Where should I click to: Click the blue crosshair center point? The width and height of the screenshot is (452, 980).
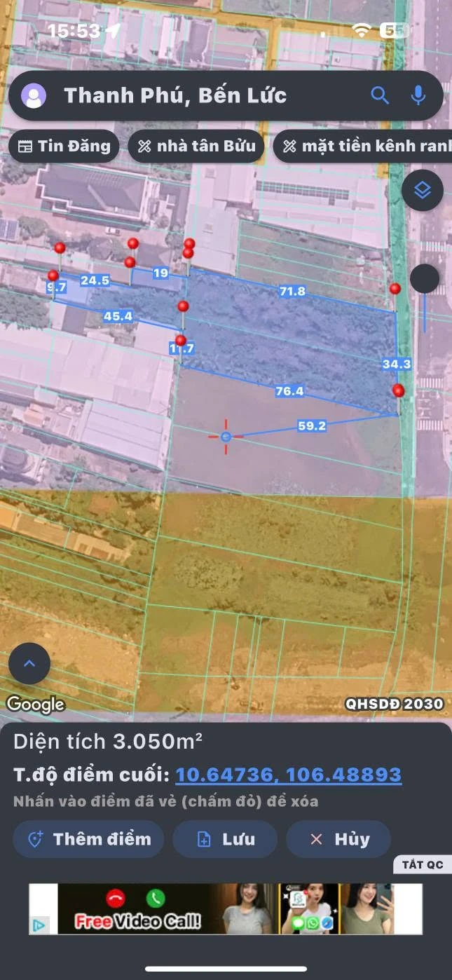point(226,437)
